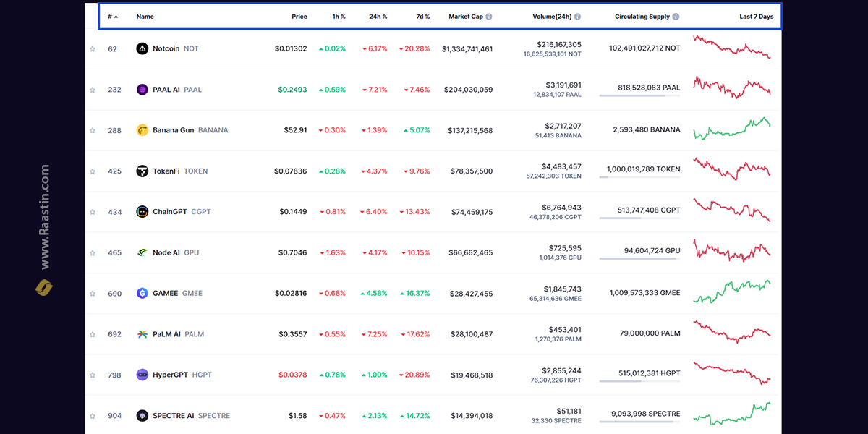Sort by the 7d % column header
Image resolution: width=868 pixels, height=434 pixels.
422,17
